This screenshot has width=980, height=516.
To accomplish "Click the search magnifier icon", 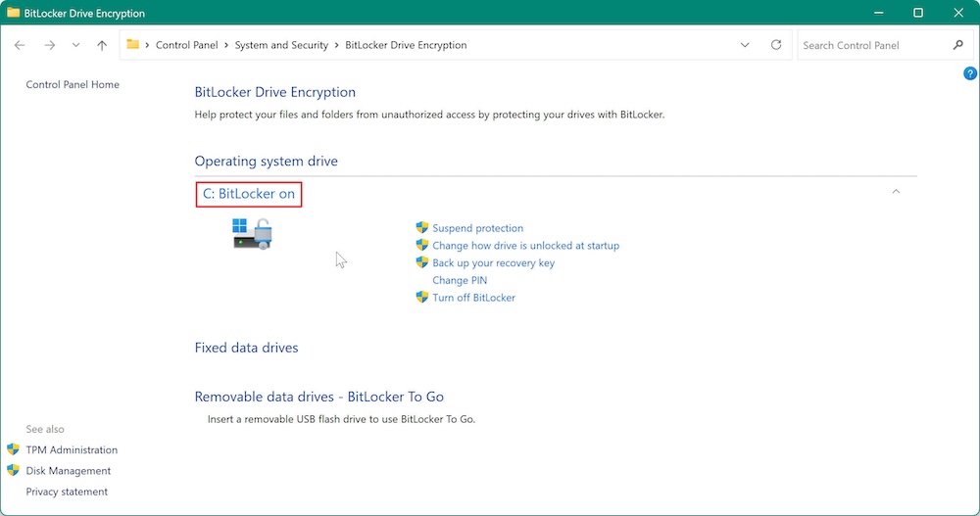I will point(958,45).
